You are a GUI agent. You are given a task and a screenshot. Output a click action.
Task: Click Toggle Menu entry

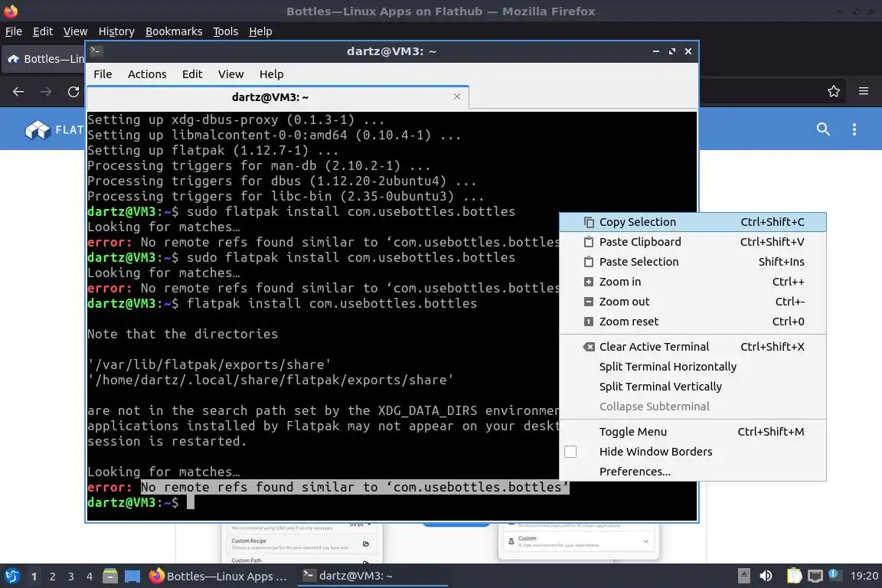coord(692,432)
